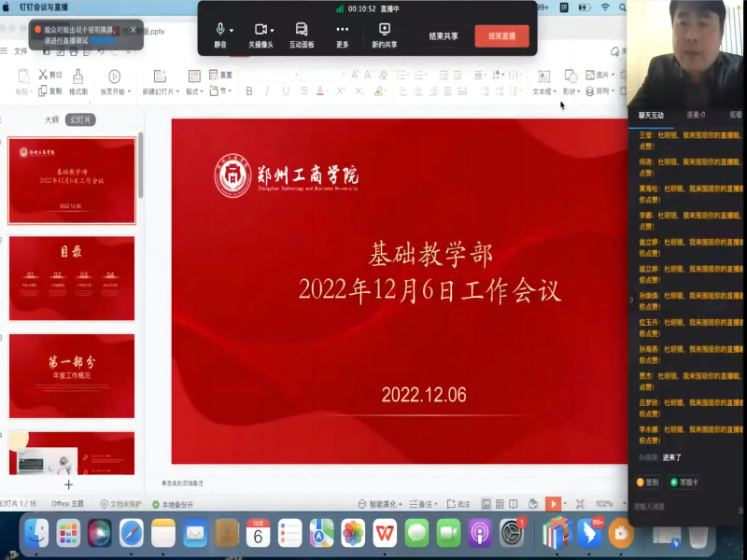Open DingTalk from the dock
This screenshot has width=747, height=560.
(x=589, y=533)
